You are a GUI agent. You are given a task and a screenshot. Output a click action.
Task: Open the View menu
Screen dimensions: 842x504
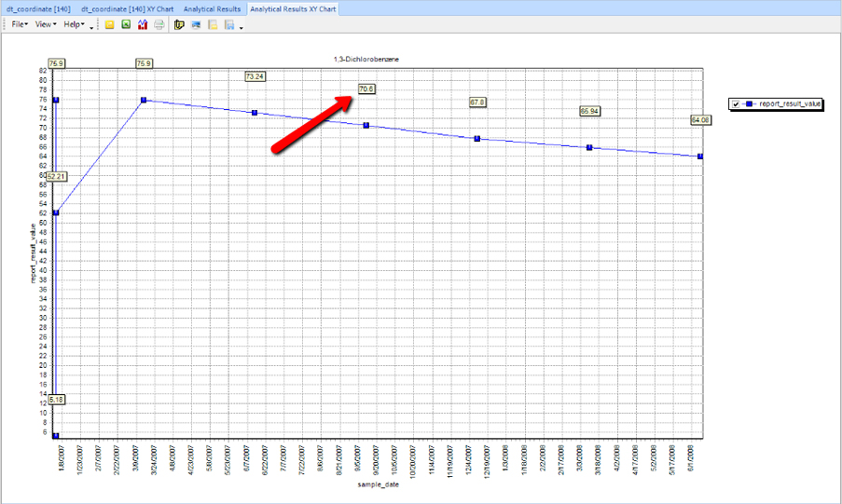pyautogui.click(x=46, y=24)
